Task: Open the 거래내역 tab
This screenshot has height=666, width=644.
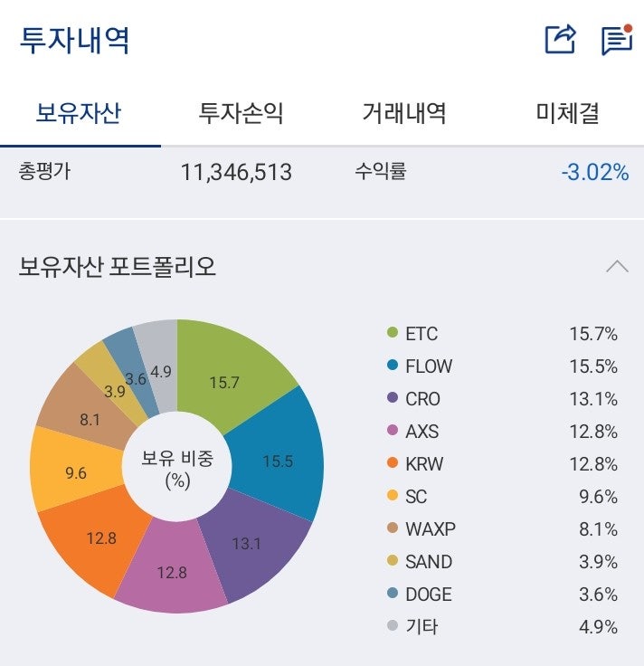Action: tap(403, 113)
